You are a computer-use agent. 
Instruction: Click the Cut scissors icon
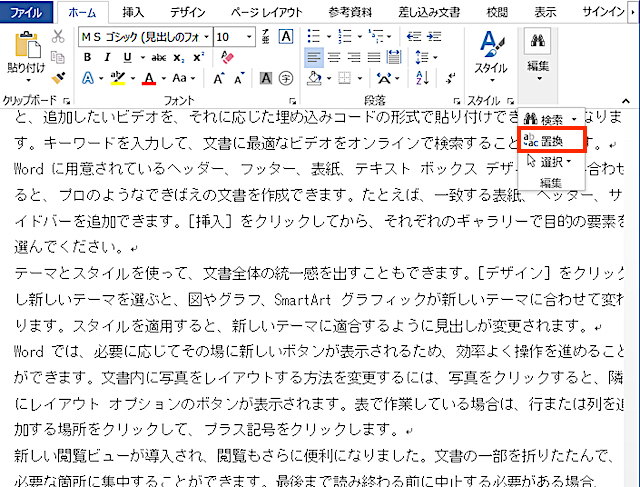[x=58, y=36]
